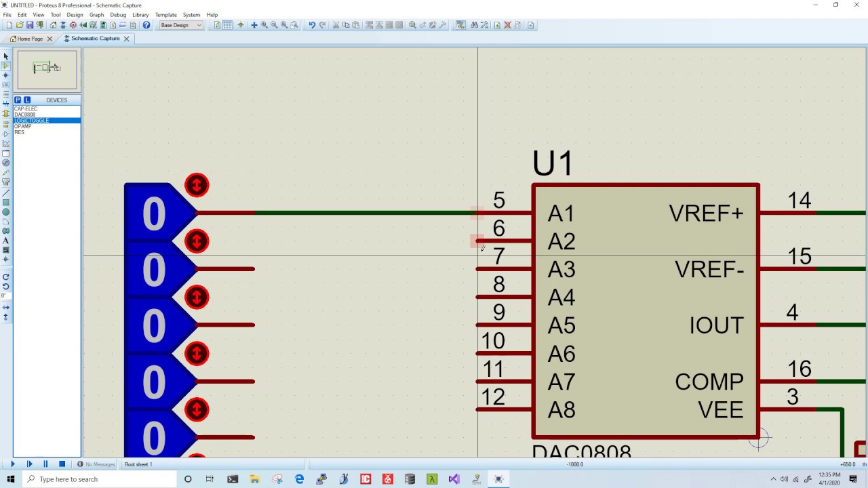Viewport: 868px width, 488px height.
Task: Open Microsoft Edge from the taskbar
Action: coord(299,479)
